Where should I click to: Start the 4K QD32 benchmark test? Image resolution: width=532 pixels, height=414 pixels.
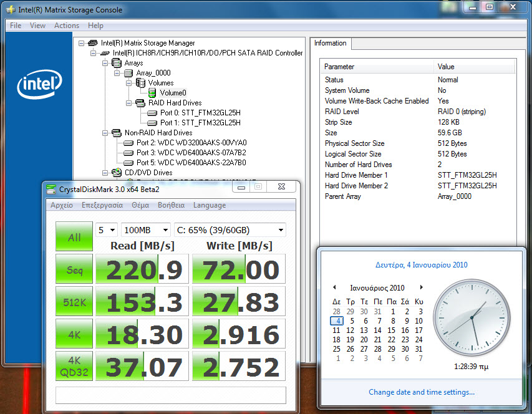74,366
